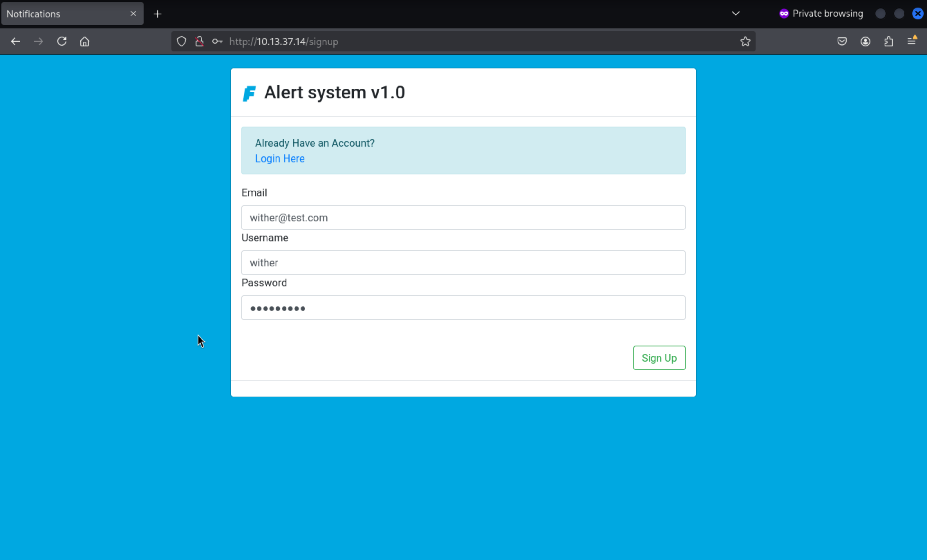Focus the Email input field
Image resolution: width=927 pixels, height=560 pixels.
pyautogui.click(x=463, y=217)
